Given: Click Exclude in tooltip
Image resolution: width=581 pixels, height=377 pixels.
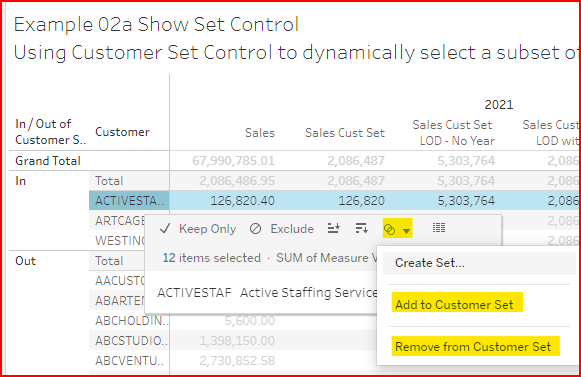Looking at the screenshot, I should pos(292,229).
